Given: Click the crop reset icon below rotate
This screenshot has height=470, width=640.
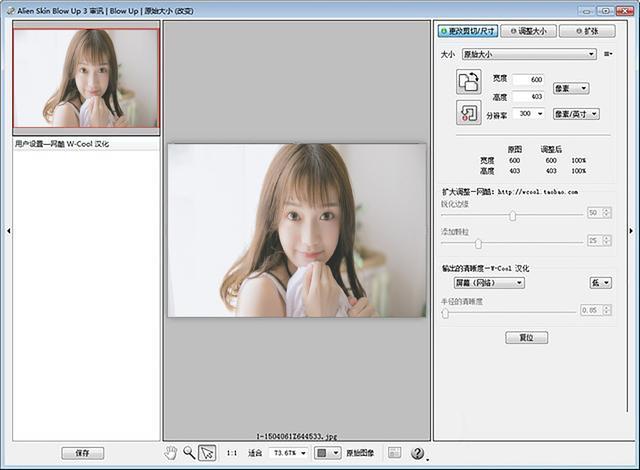Looking at the screenshot, I should [469, 112].
